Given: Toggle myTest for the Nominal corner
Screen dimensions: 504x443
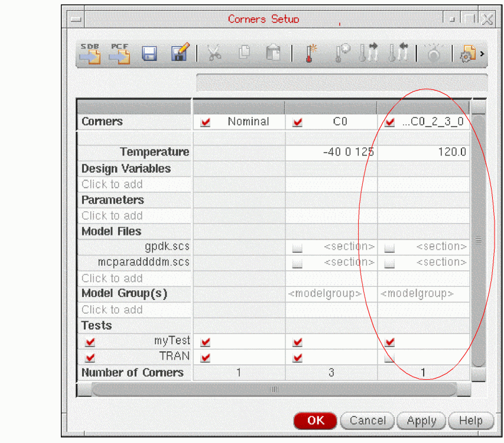Looking at the screenshot, I should coord(206,342).
